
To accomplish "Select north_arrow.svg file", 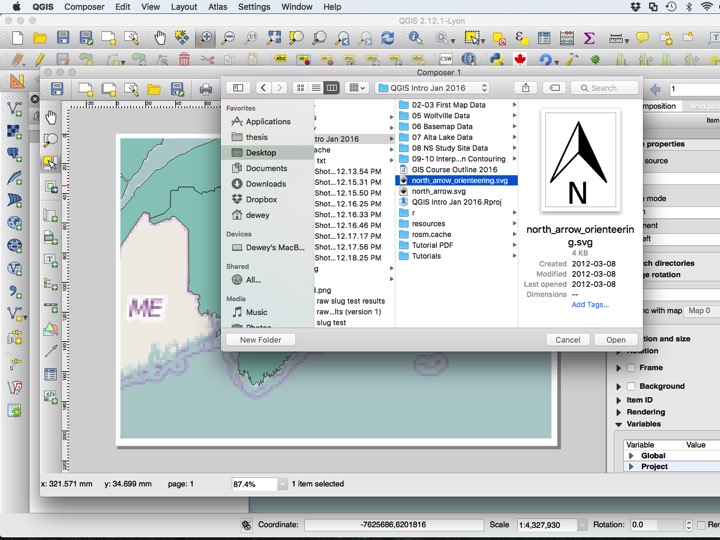I will pos(439,191).
